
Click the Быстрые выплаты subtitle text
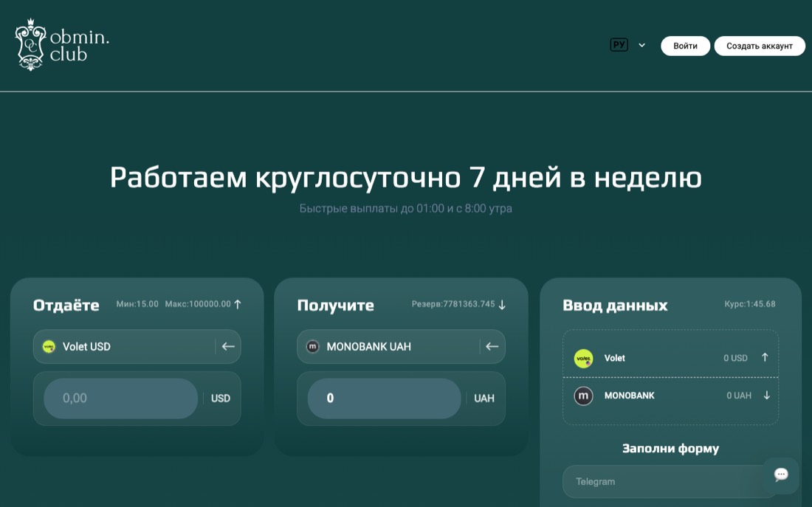[x=405, y=209]
